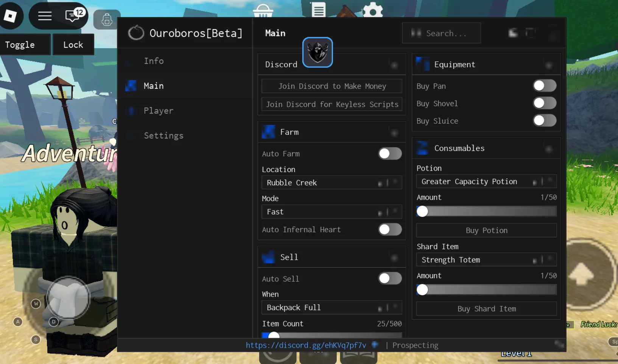Adjust the Potion Amount slider
The height and width of the screenshot is (364, 618).
pyautogui.click(x=486, y=211)
